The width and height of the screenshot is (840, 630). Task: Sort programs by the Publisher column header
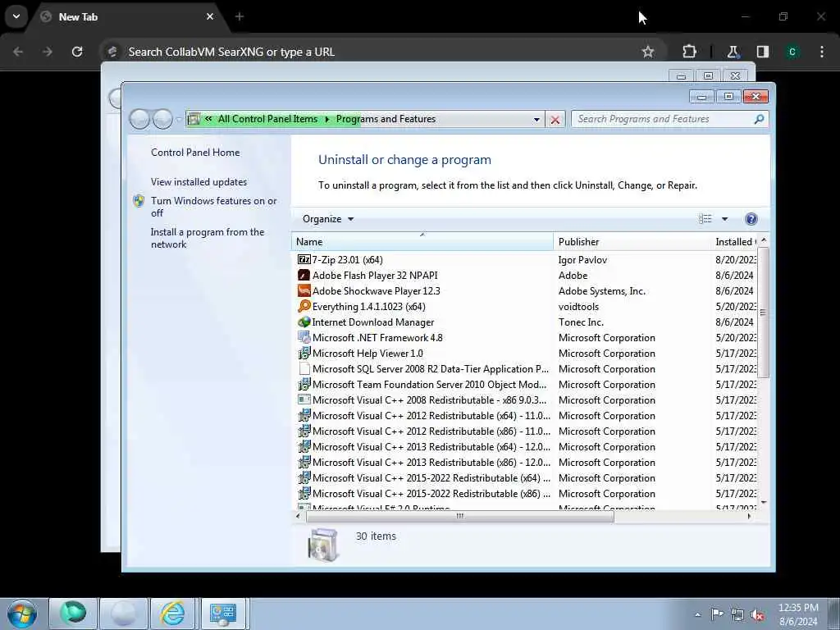(632, 242)
